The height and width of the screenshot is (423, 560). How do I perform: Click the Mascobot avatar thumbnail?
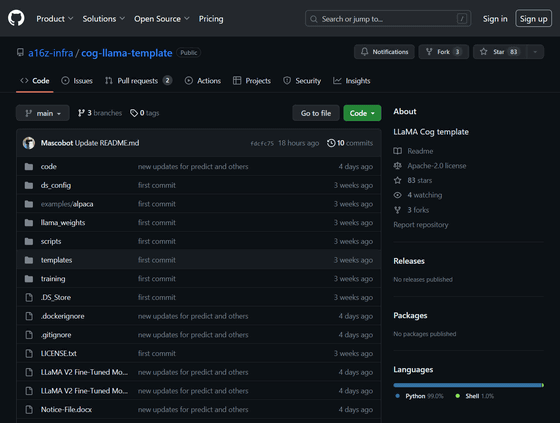coord(29,143)
